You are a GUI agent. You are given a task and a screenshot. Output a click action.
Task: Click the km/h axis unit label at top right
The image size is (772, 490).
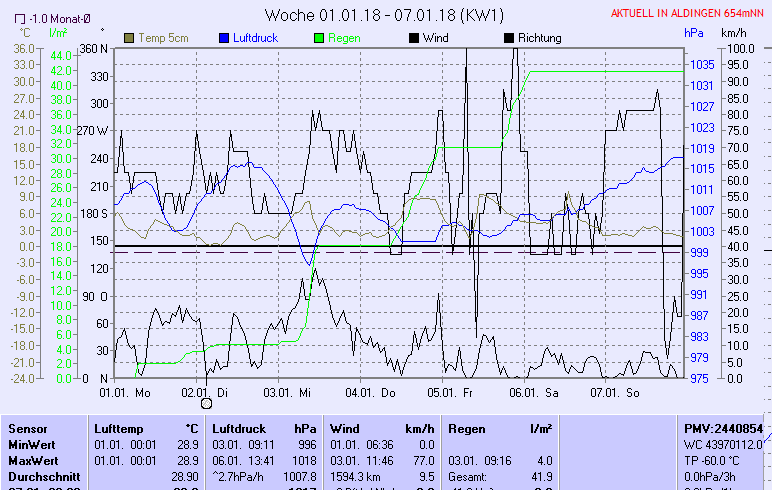735,33
